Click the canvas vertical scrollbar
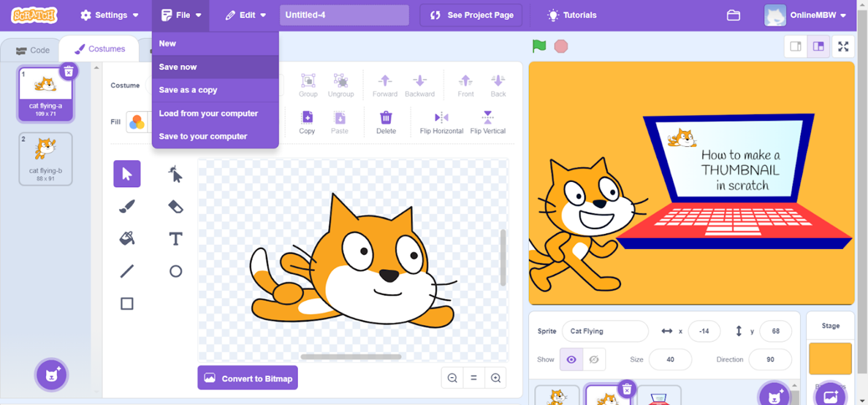This screenshot has height=405, width=868. pos(503,258)
